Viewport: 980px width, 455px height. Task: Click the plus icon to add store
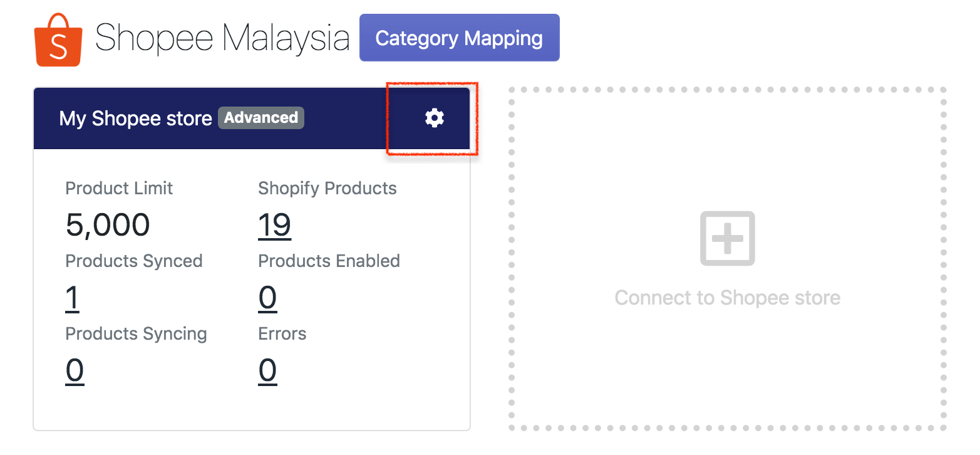point(727,238)
